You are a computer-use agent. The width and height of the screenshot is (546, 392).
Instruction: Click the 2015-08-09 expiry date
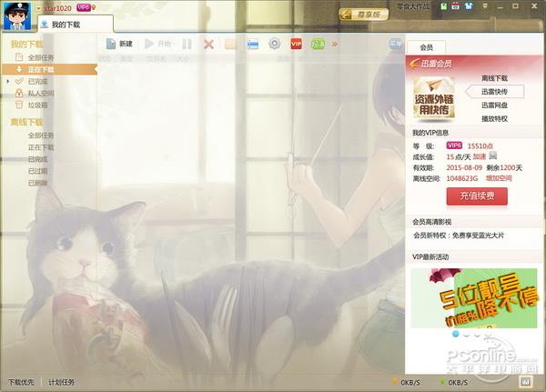coord(464,167)
